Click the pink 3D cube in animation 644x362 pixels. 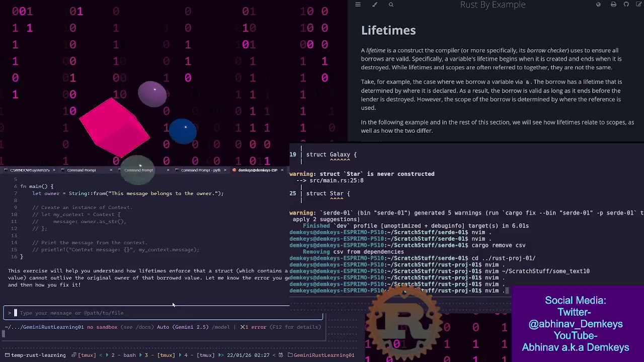click(x=115, y=127)
